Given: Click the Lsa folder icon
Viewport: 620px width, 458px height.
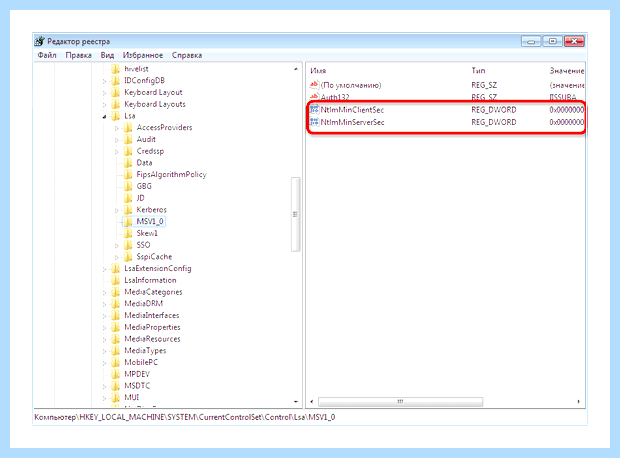Looking at the screenshot, I should [115, 116].
